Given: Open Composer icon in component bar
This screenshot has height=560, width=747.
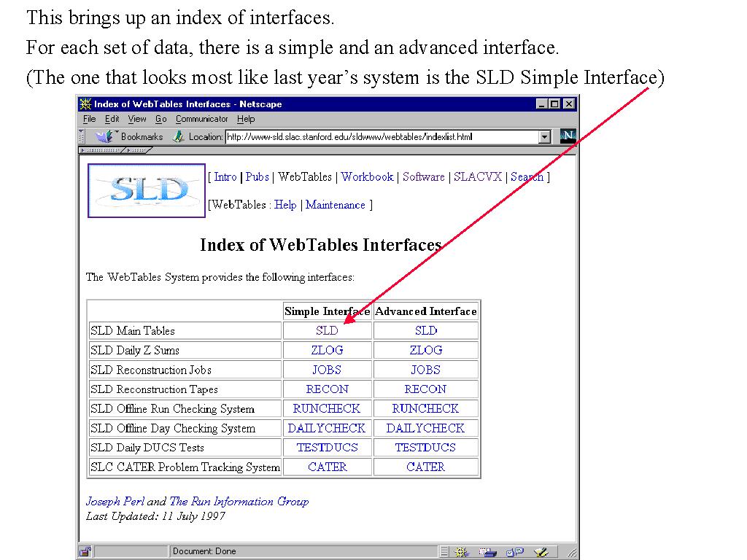Looking at the screenshot, I should coord(541,551).
